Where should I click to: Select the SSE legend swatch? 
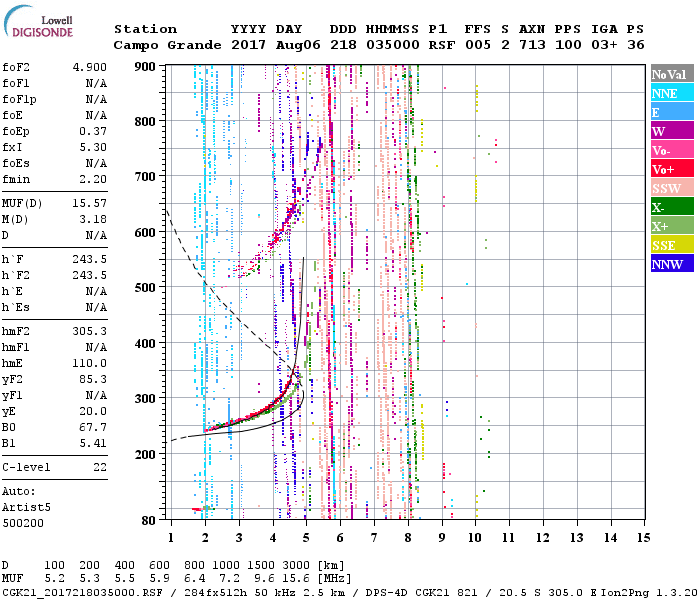coord(672,245)
